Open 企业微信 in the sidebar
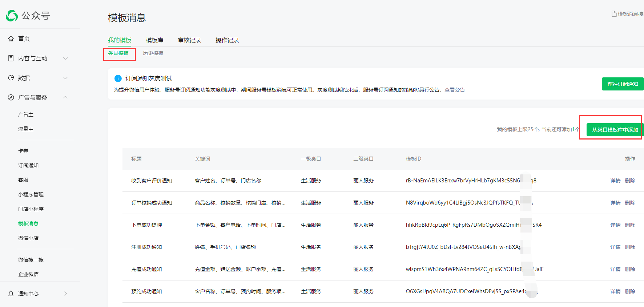This screenshot has height=307, width=644. [28, 274]
